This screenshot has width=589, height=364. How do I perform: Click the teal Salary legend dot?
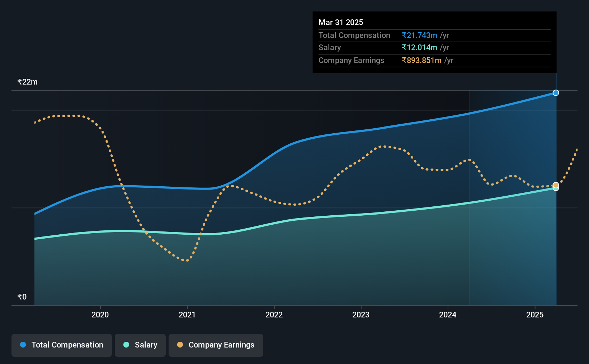click(x=126, y=345)
